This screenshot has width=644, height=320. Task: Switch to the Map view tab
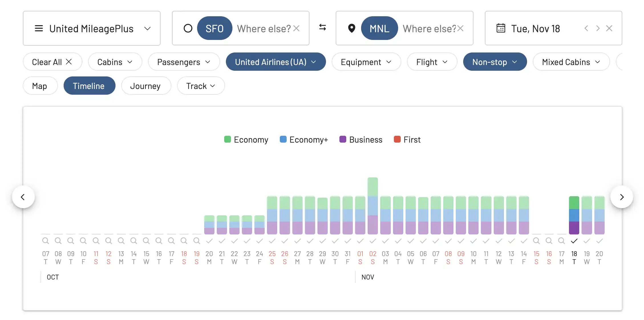(40, 86)
